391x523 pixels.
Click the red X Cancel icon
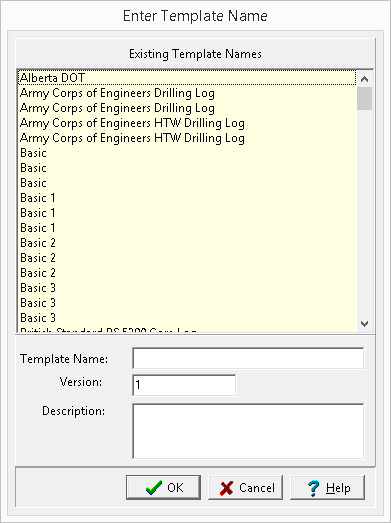click(x=227, y=488)
